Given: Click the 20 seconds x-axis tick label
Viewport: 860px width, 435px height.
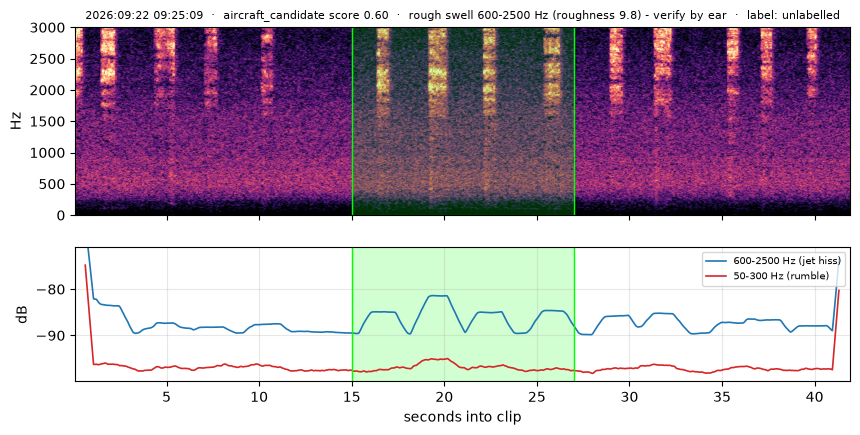Looking at the screenshot, I should click(444, 396).
